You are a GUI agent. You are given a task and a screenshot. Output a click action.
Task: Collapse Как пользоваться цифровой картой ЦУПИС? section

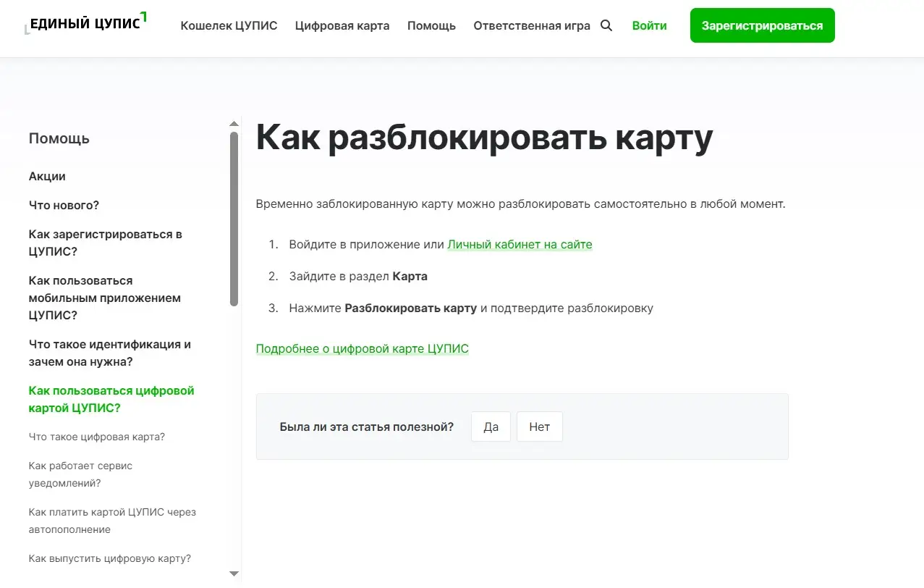pyautogui.click(x=111, y=400)
